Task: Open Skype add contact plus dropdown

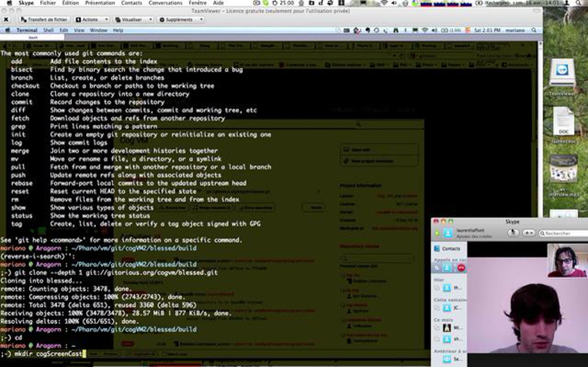Action: [x=528, y=233]
